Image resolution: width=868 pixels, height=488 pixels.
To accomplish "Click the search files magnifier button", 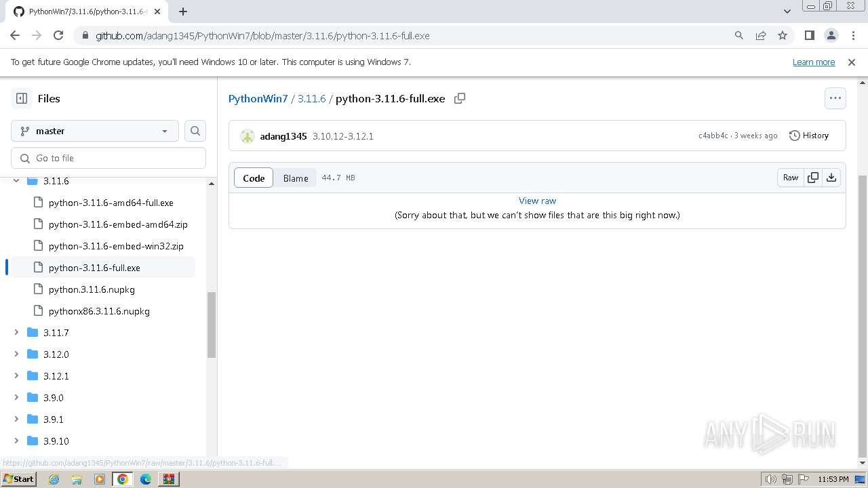I will [x=195, y=131].
